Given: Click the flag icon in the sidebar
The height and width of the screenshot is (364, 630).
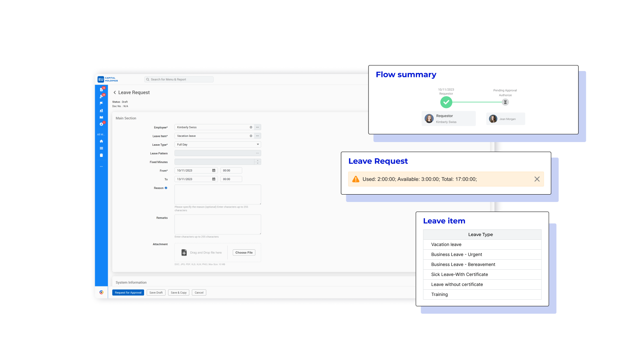Looking at the screenshot, I should tap(101, 103).
